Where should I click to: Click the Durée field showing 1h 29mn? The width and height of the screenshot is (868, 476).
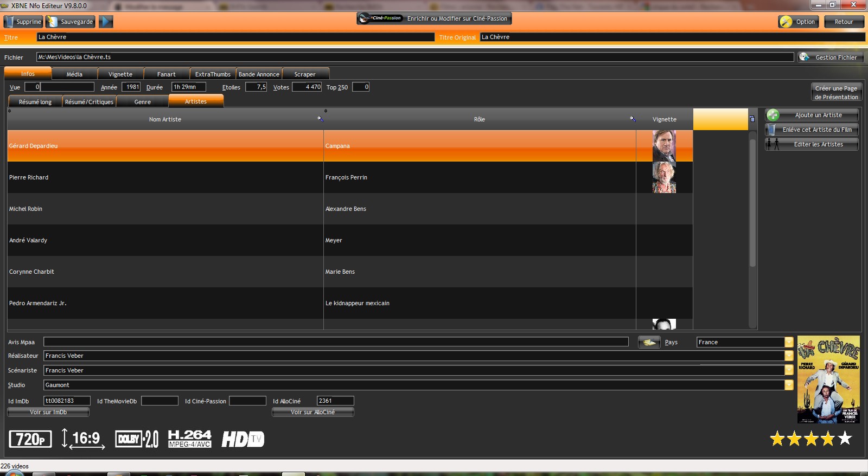[189, 87]
